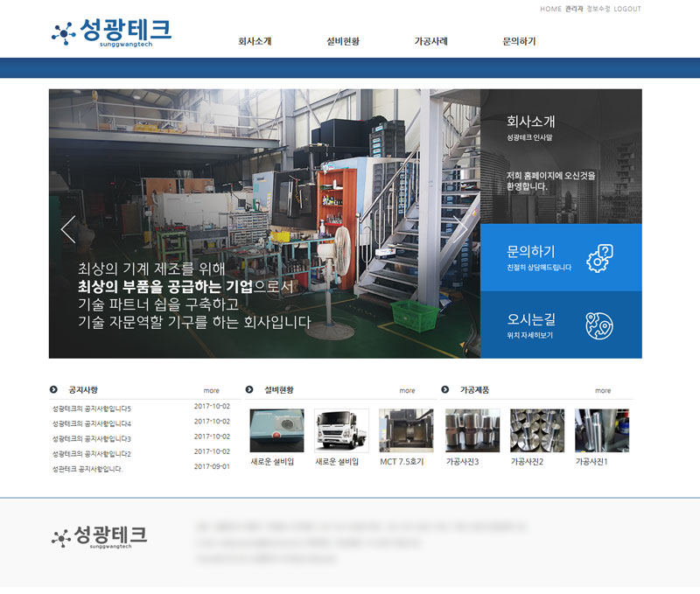The image size is (700, 594).
Task: Click the gear question-mark icon in 문의하기 panel
Action: tap(599, 257)
